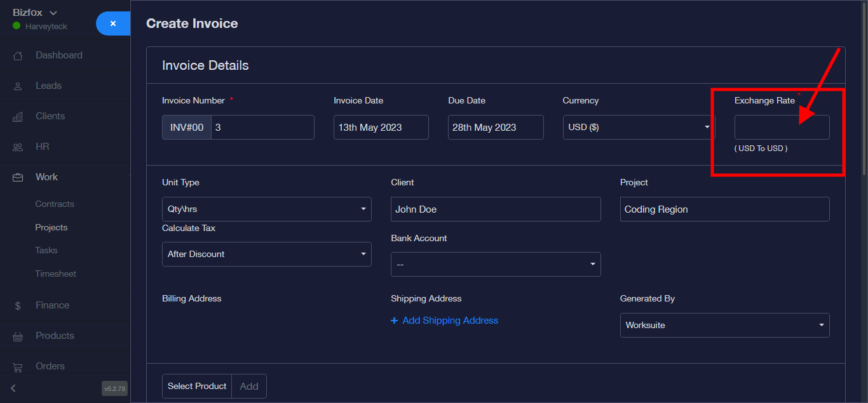Open the Generated By dropdown
This screenshot has width=868, height=403.
pos(724,325)
